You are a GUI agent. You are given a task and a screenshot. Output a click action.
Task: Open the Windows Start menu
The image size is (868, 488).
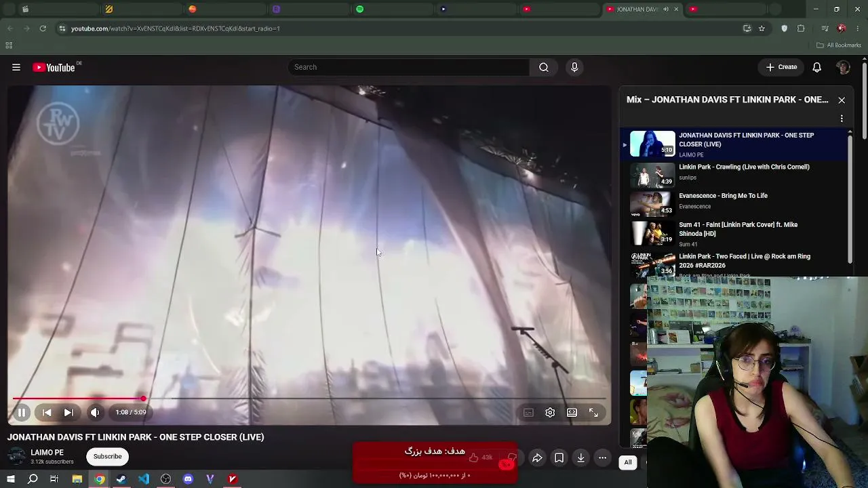pyautogui.click(x=10, y=479)
